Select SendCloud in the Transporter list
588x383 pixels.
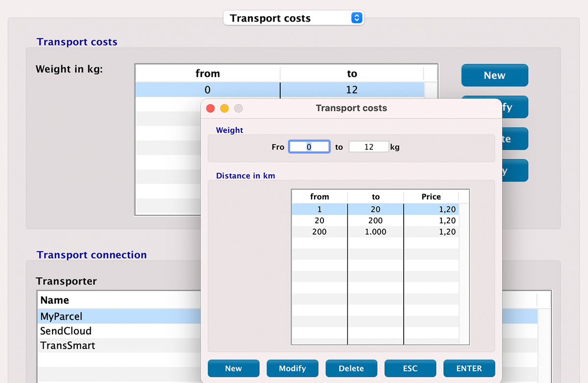click(x=98, y=331)
